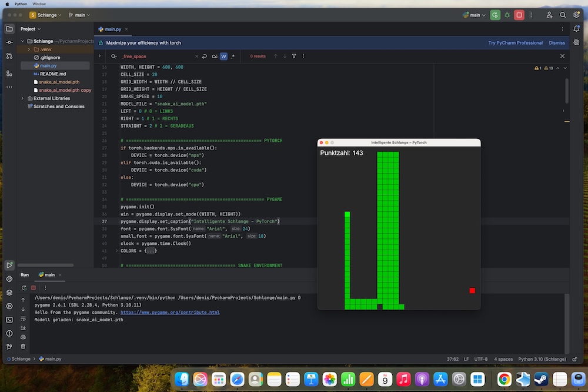Click the red food square in game window

[472, 291]
